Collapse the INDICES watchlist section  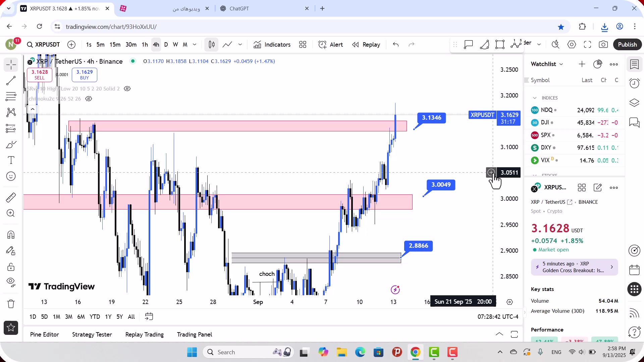pyautogui.click(x=535, y=98)
